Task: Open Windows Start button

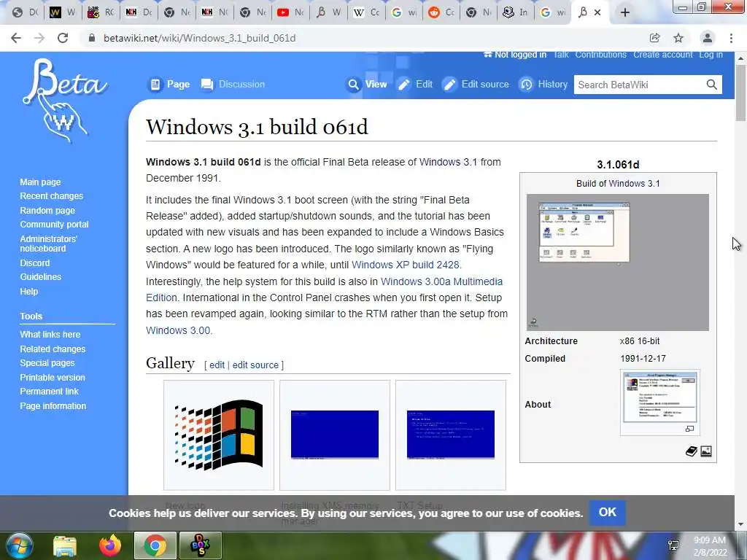Action: pos(18,545)
